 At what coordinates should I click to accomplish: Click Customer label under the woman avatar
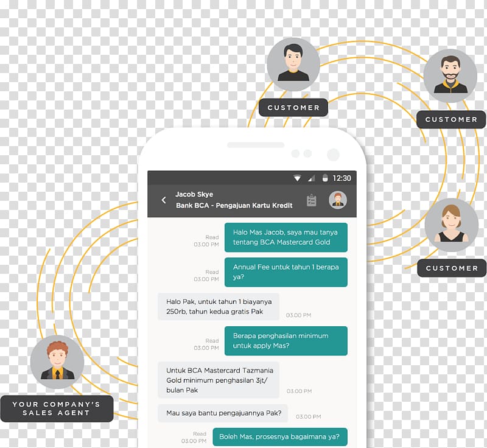point(452,268)
